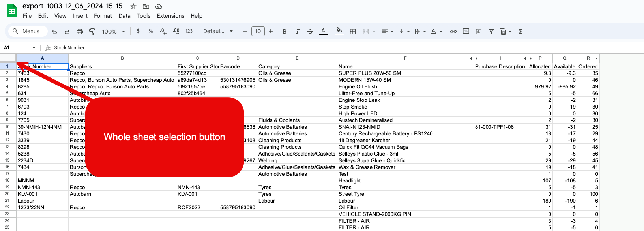
Task: Open the Move to folder icon
Action: pyautogui.click(x=146, y=6)
